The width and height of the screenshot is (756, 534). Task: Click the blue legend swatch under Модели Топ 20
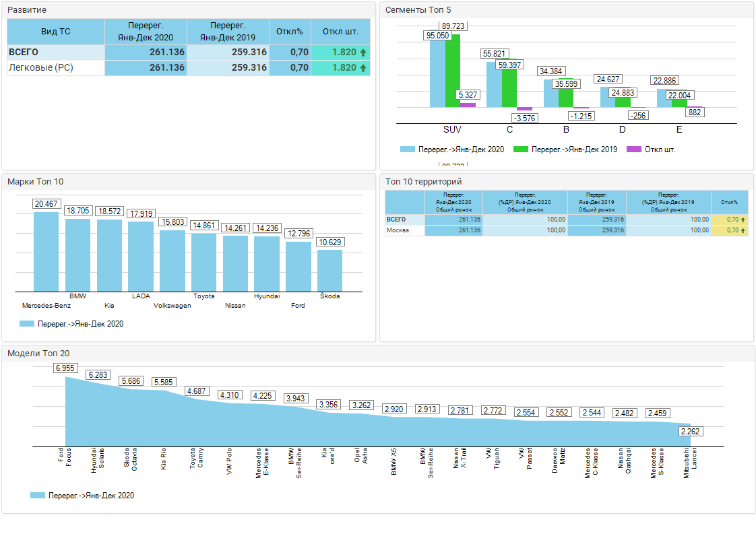tap(38, 496)
